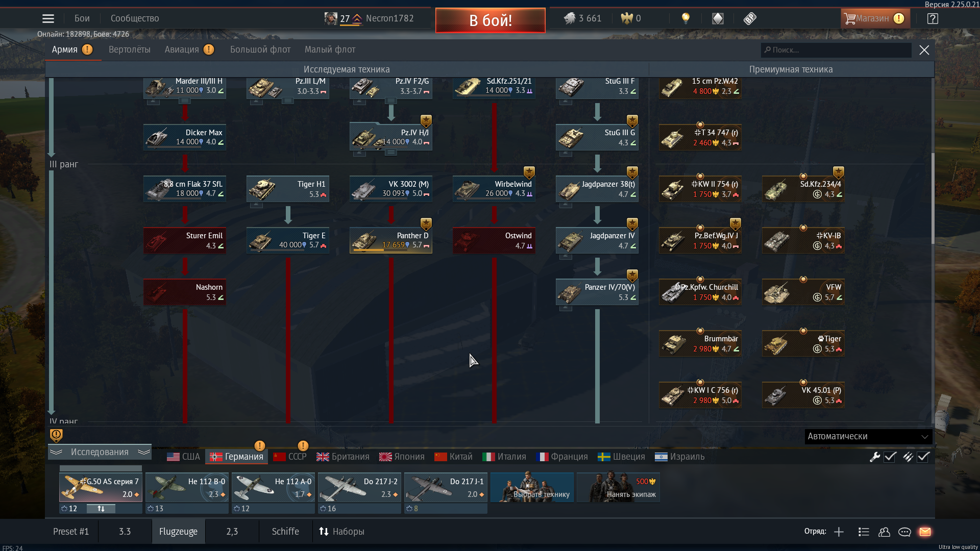The width and height of the screenshot is (980, 551).
Task: Open the tickets icon in top bar
Action: 750,18
